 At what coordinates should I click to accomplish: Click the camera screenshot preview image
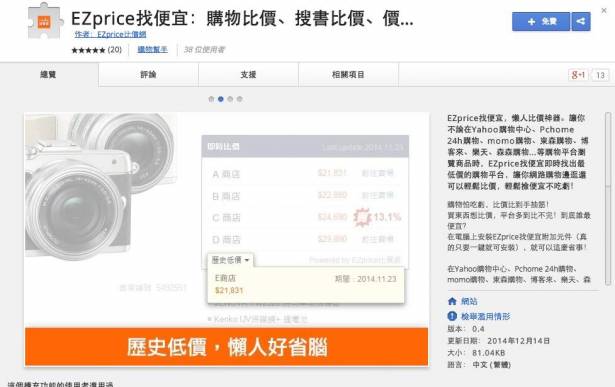click(226, 240)
